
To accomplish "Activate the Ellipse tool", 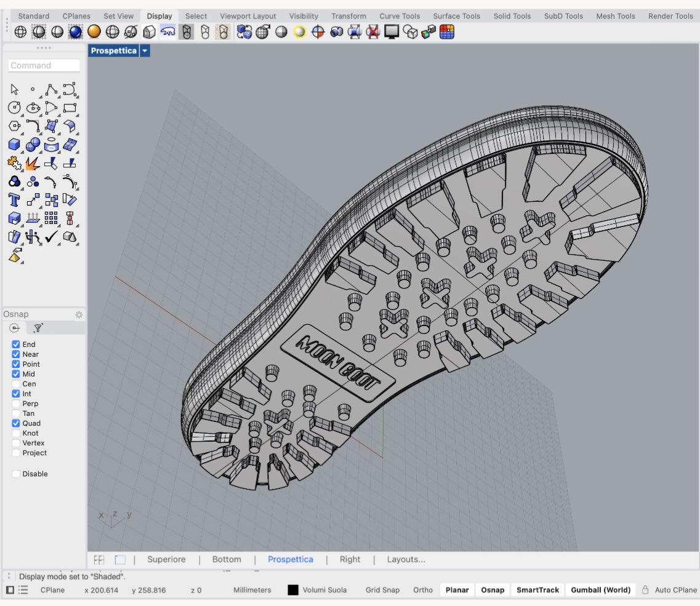I will (x=33, y=108).
